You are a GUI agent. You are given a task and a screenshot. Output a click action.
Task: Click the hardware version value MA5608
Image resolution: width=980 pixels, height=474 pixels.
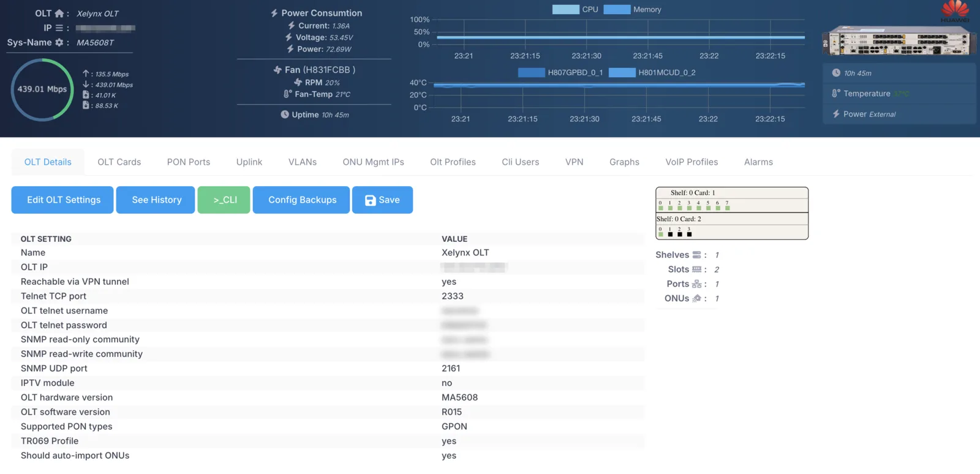[460, 397]
